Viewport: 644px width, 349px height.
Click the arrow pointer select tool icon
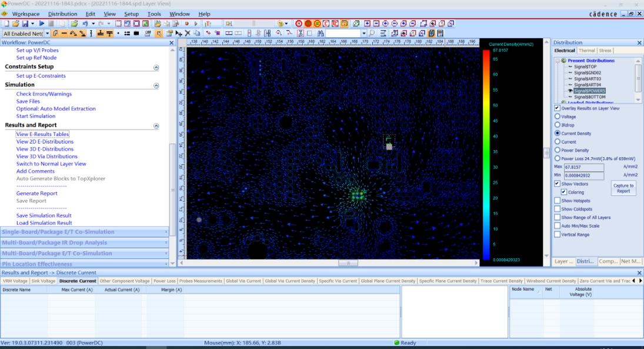pyautogui.click(x=159, y=34)
